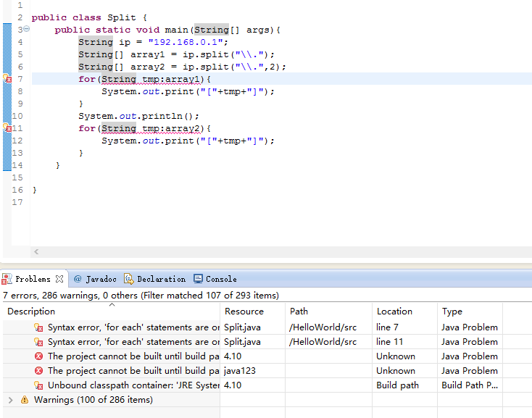The image size is (532, 418).
Task: Click the Unbound classpath container error icon
Action: click(38, 385)
